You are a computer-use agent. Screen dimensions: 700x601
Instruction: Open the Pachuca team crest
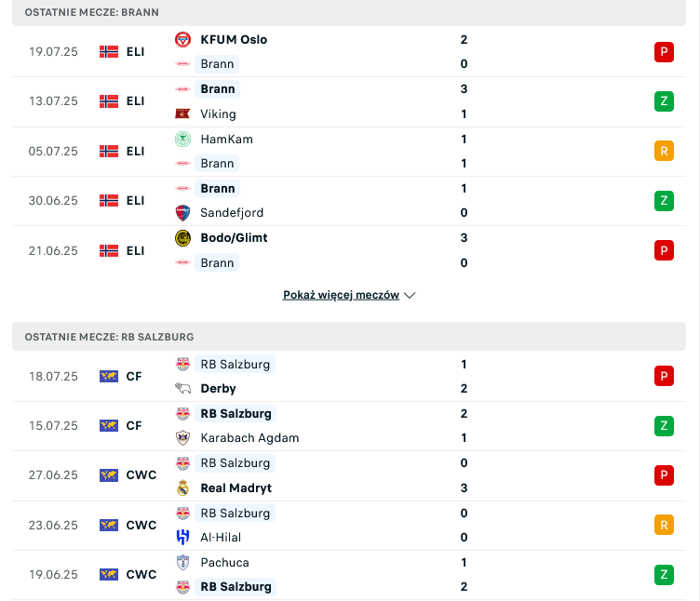[x=182, y=562]
